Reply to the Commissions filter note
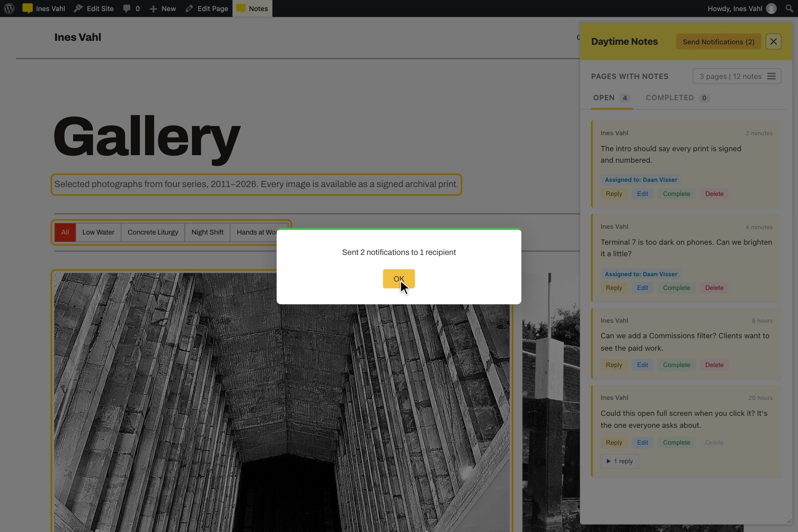Viewport: 798px width, 532px height. coord(614,365)
